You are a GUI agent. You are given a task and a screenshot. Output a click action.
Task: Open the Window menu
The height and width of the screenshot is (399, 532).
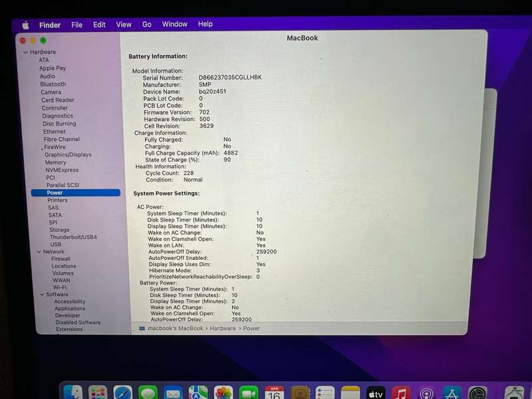pyautogui.click(x=174, y=24)
